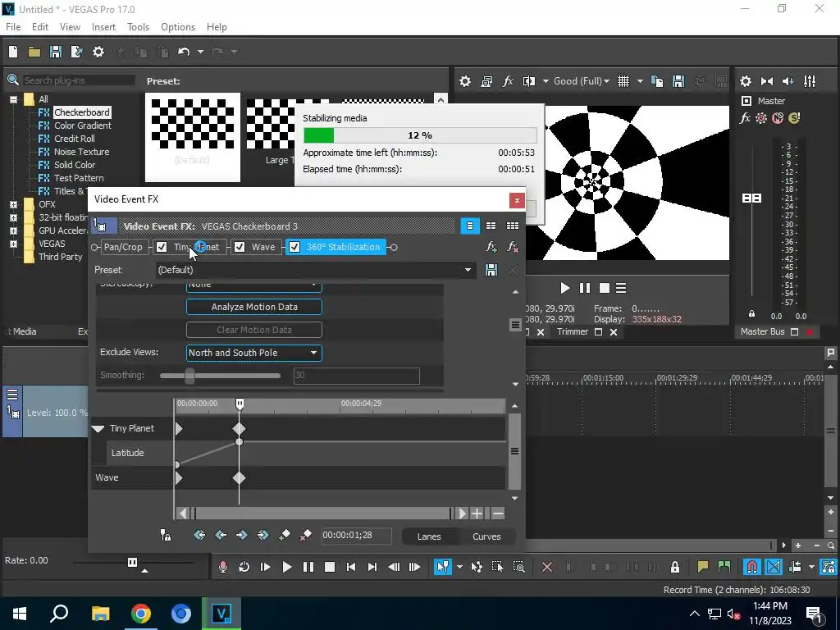This screenshot has height=630, width=840.
Task: Click the Undo arrow
Action: (184, 52)
